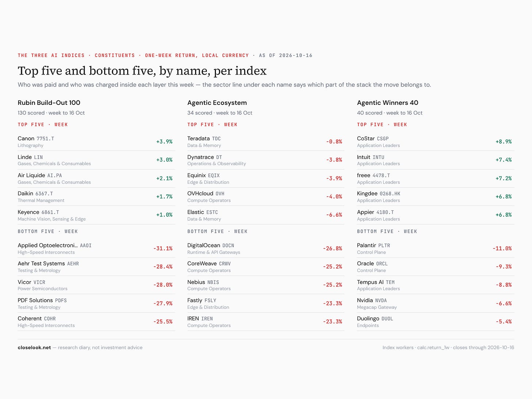Click the Appier 4180.T entry

tap(375, 212)
